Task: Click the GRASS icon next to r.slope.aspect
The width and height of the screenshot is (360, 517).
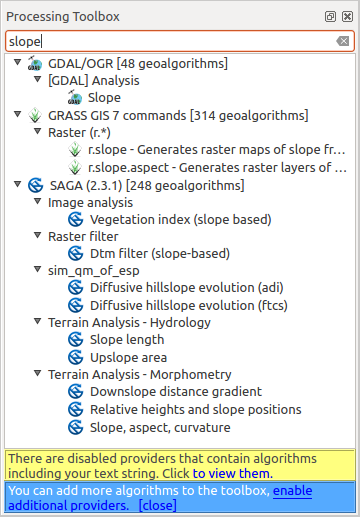Action: point(75,167)
